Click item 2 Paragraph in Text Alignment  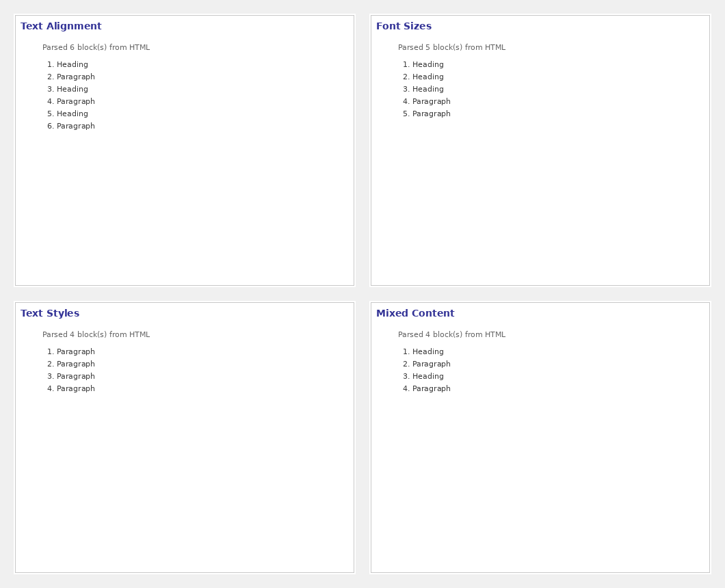75,77
